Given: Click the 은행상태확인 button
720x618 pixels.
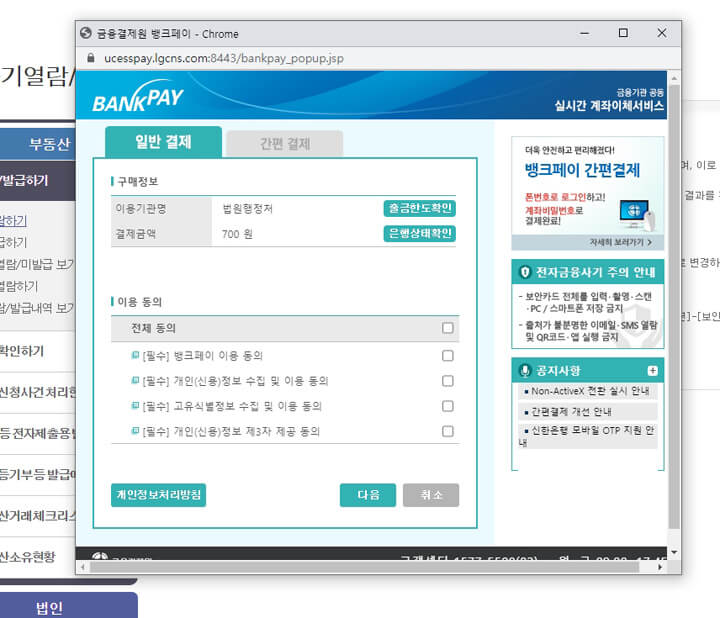Looking at the screenshot, I should point(420,234).
